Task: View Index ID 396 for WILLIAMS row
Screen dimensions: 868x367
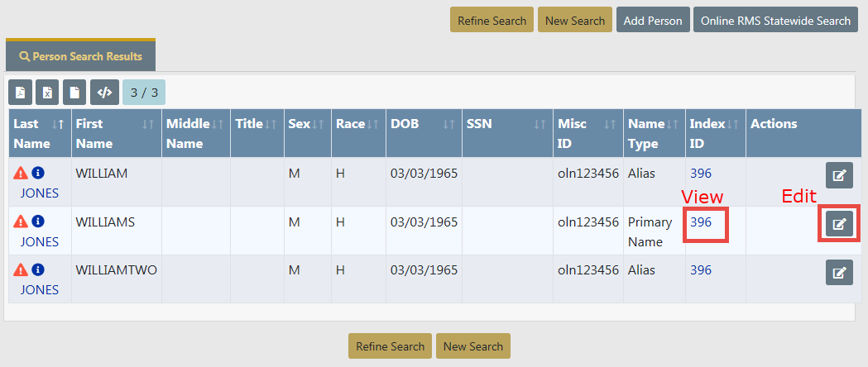Action: 701,222
